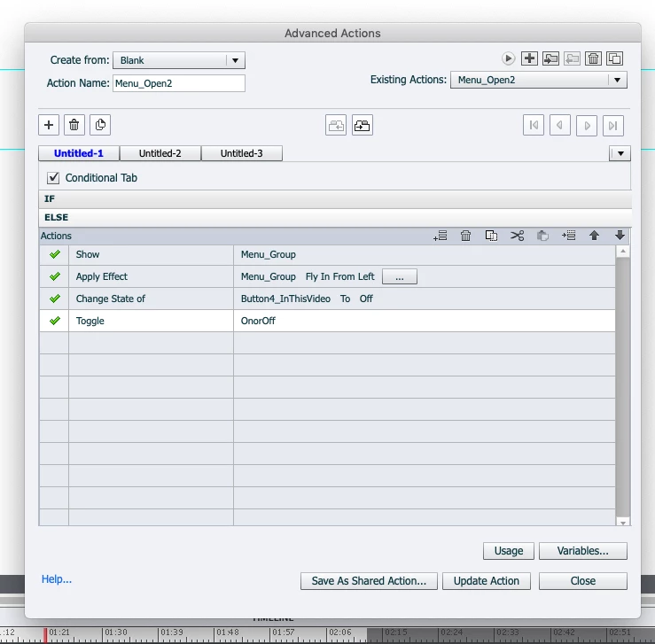
Task: Switch to the Untitled-1 tab
Action: [79, 153]
